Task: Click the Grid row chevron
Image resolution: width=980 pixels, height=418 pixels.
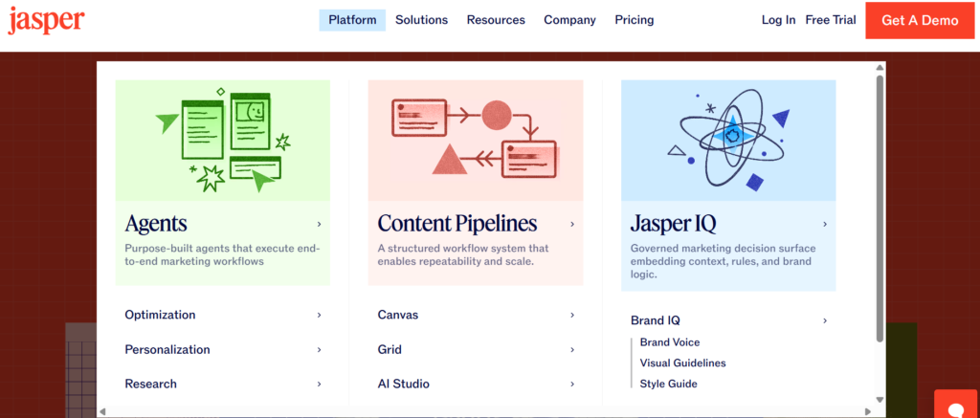Action: [572, 349]
